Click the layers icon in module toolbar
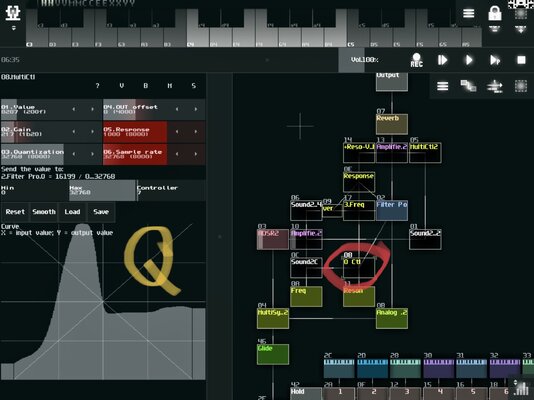534x400 pixels. (469, 86)
